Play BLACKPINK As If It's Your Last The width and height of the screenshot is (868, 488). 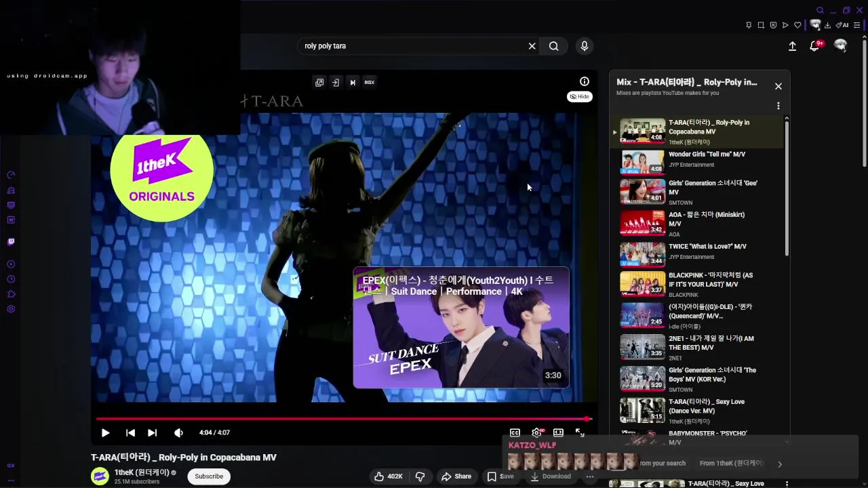702,285
